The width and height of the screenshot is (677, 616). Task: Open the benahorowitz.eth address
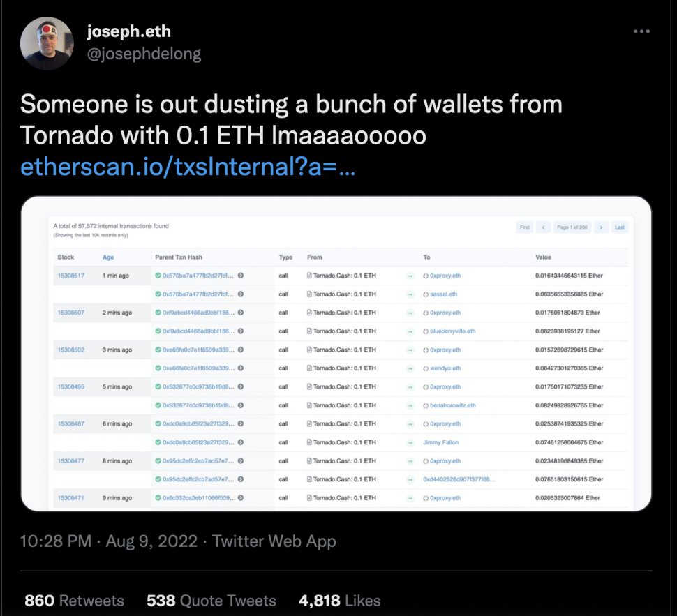pos(453,405)
